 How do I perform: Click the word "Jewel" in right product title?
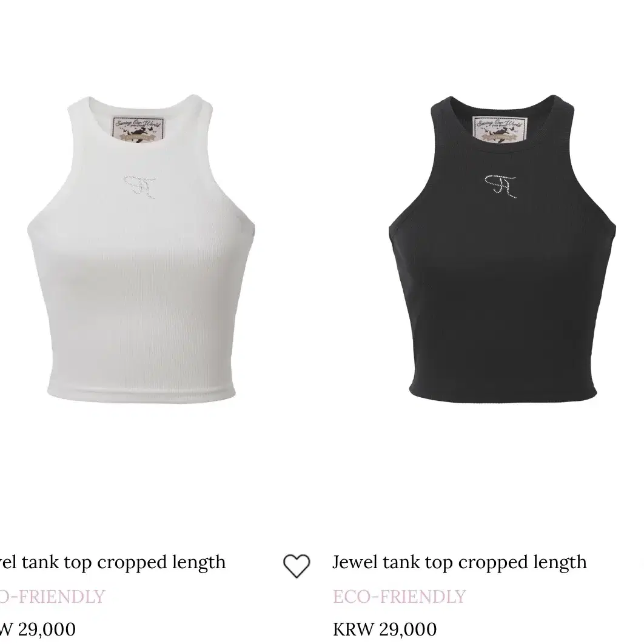click(355, 562)
